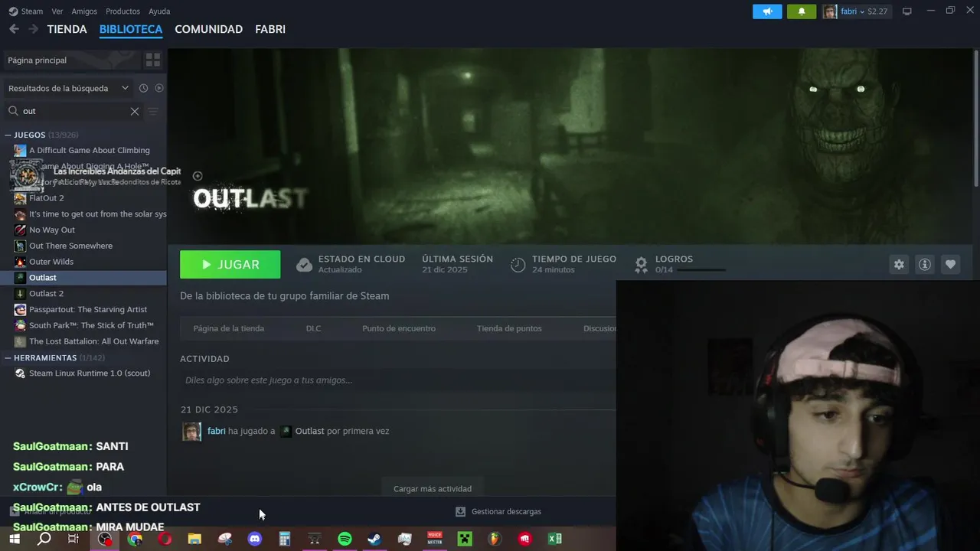Open the Productos menu

click(122, 11)
